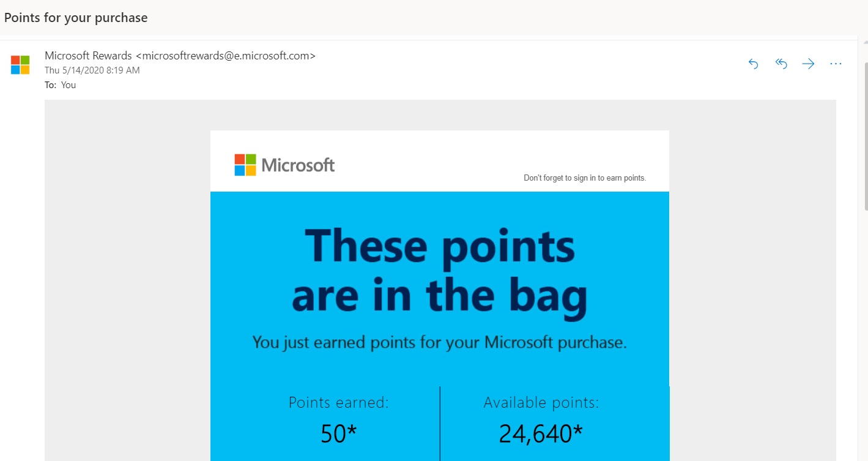This screenshot has height=461, width=868.
Task: Open the Microsoft Rewards sender avatar
Action: (x=20, y=65)
